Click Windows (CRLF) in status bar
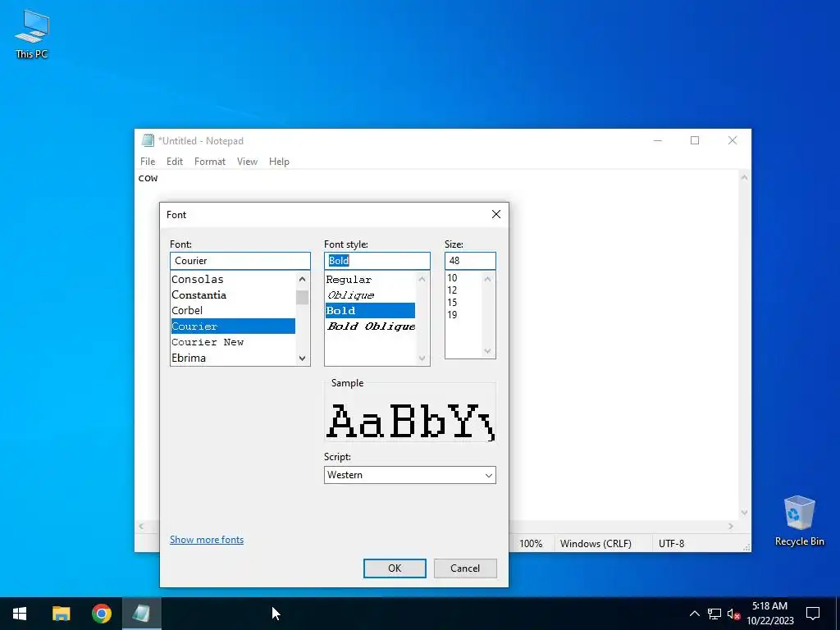The height and width of the screenshot is (630, 840). [x=596, y=543]
